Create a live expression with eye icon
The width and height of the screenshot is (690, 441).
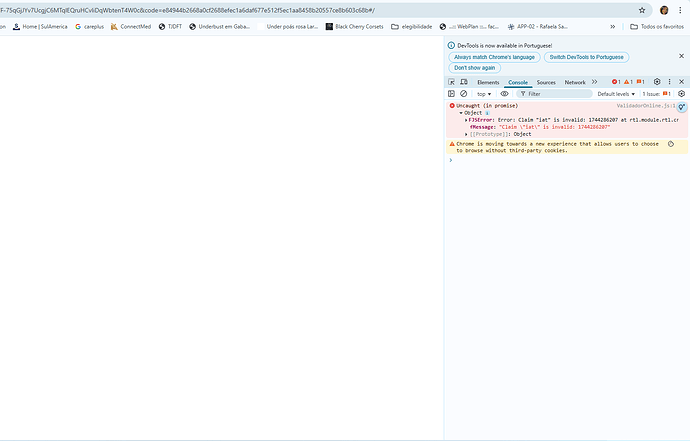(504, 94)
